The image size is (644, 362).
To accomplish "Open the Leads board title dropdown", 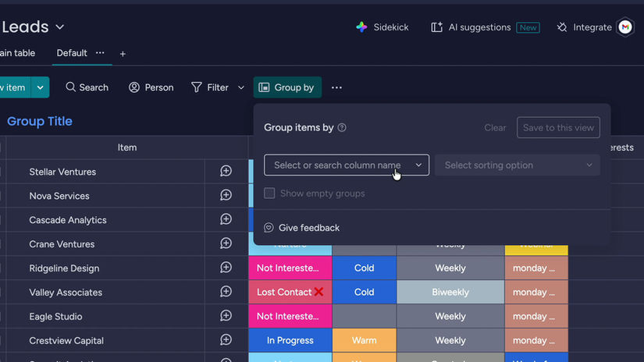I will (x=60, y=27).
